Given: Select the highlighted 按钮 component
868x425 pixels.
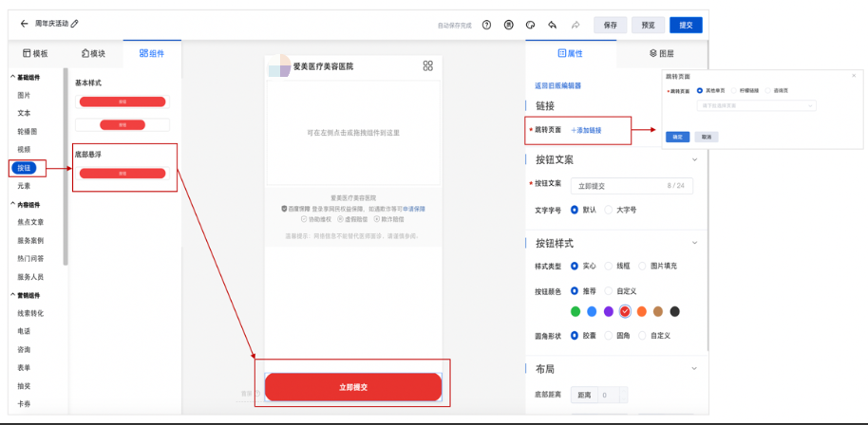Looking at the screenshot, I should (x=24, y=168).
